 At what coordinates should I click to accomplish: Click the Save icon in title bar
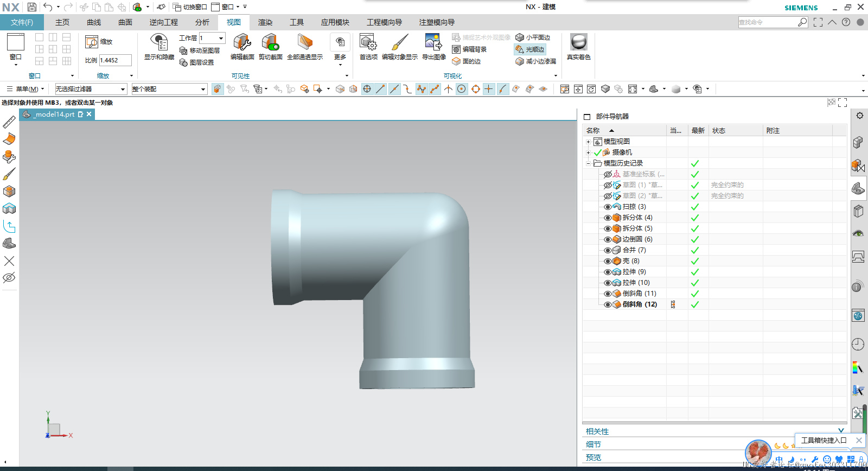(32, 7)
